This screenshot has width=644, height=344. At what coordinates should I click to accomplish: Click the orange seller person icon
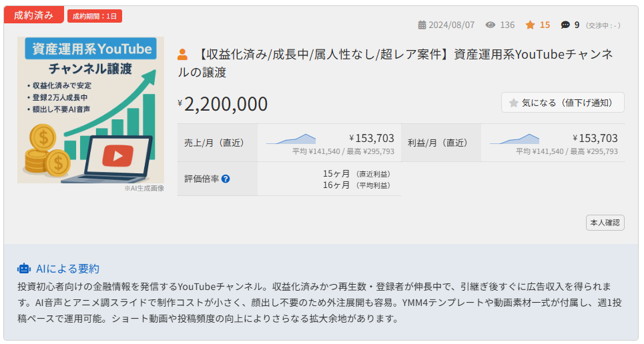(183, 55)
